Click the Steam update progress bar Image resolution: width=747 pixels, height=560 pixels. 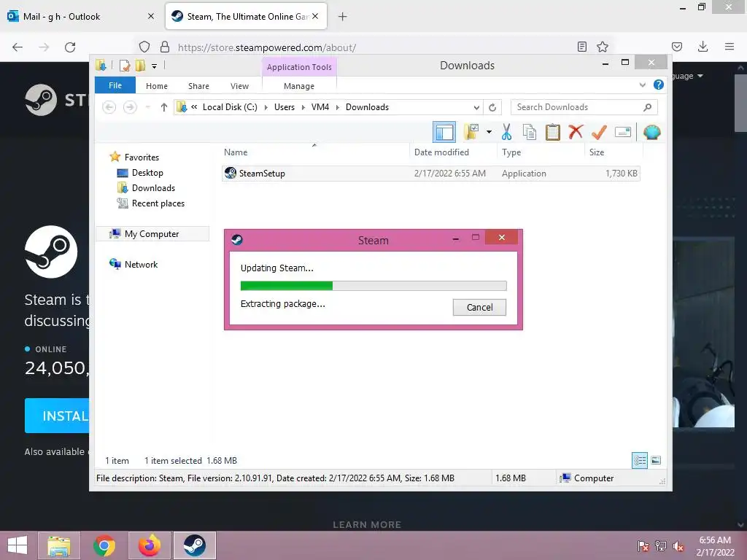click(x=373, y=286)
